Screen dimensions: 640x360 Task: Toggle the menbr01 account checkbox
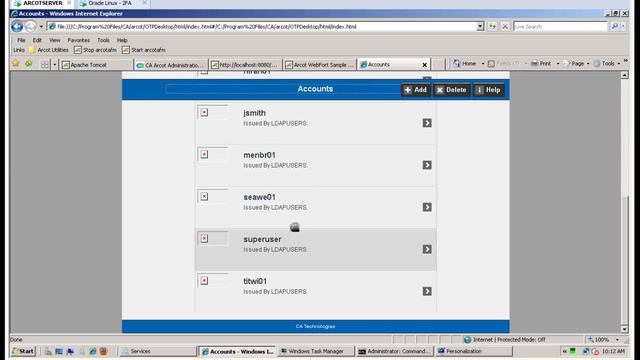[x=204, y=154]
